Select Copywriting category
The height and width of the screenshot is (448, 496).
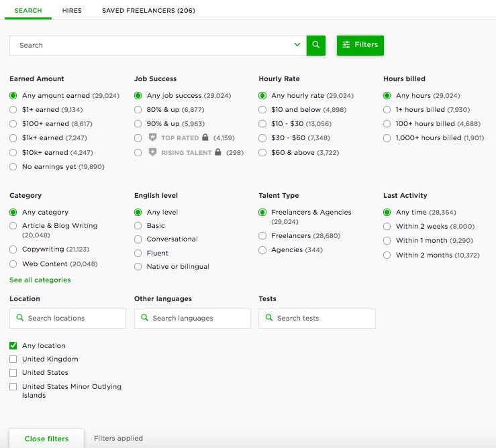[x=13, y=249]
